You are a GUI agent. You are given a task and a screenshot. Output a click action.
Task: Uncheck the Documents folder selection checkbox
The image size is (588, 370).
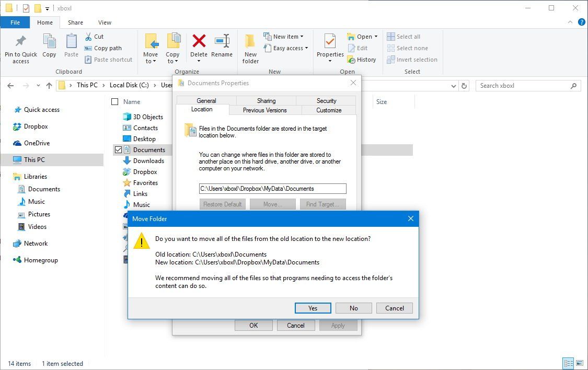click(118, 149)
